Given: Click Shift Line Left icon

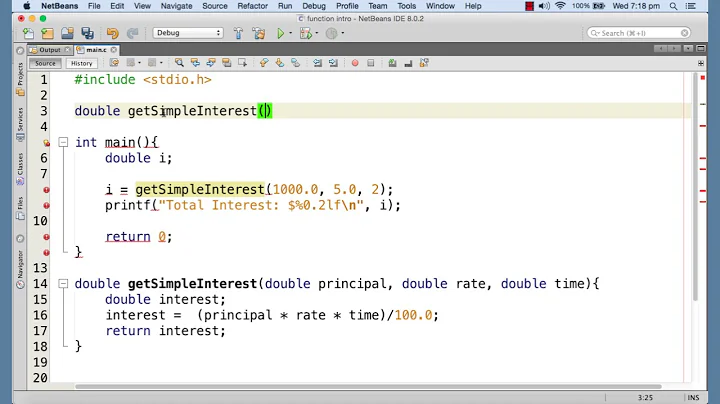Looking at the screenshot, I should click(317, 63).
